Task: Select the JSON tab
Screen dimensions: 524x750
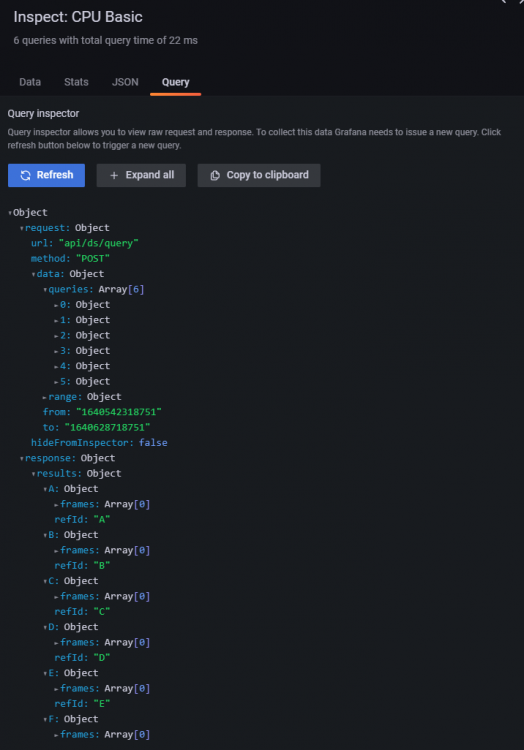Action: (x=125, y=82)
